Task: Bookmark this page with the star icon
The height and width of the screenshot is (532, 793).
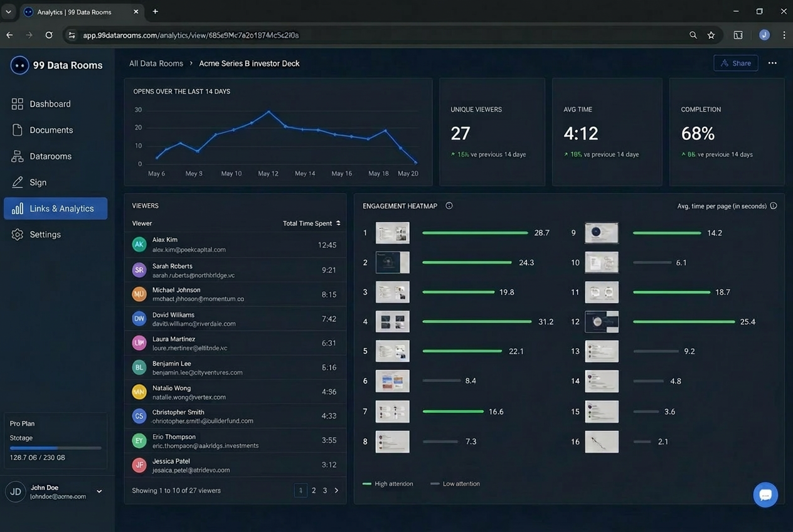Action: (711, 35)
